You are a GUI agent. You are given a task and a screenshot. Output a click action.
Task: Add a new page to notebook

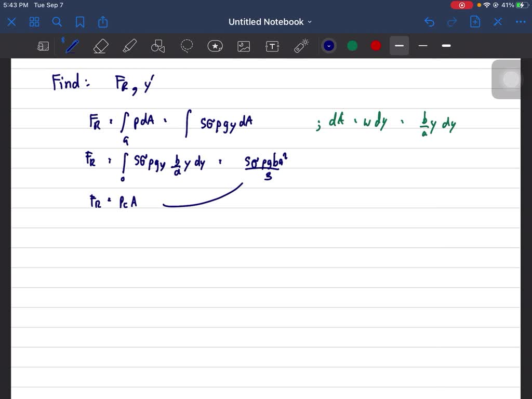tap(475, 22)
